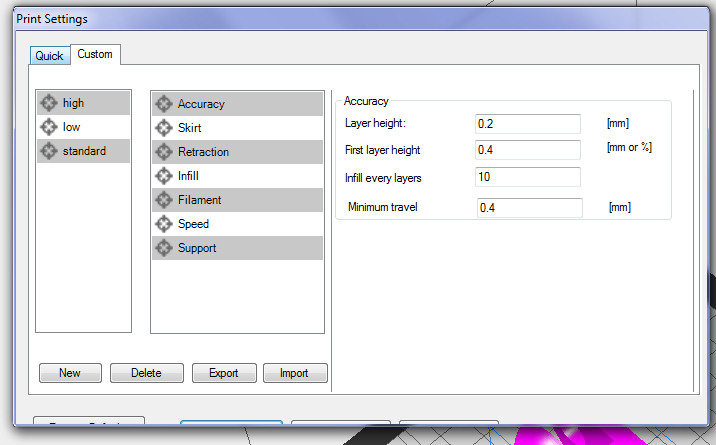This screenshot has height=445, width=716.
Task: Click the crosshair icon next to Support
Action: click(x=163, y=248)
